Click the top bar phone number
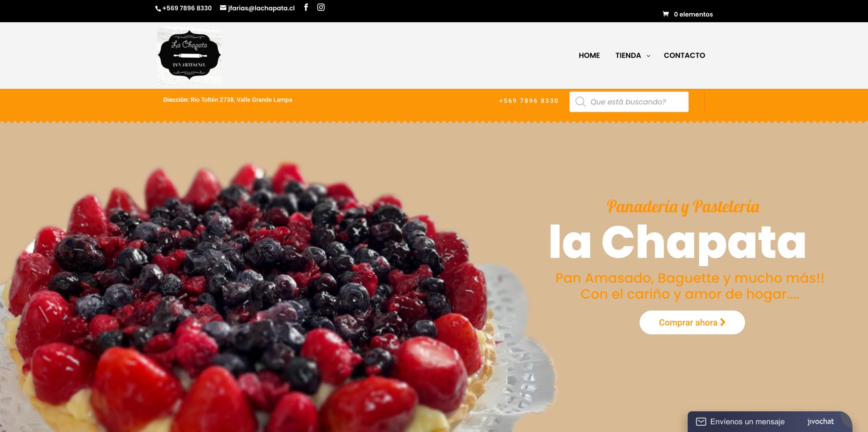The width and height of the screenshot is (868, 432). pos(187,8)
